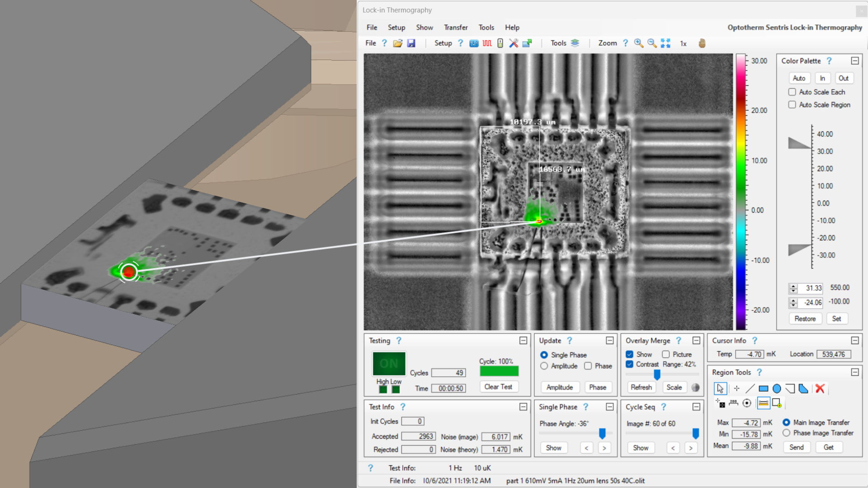Select the rectangle region tool
The height and width of the screenshot is (488, 868).
[x=763, y=388]
